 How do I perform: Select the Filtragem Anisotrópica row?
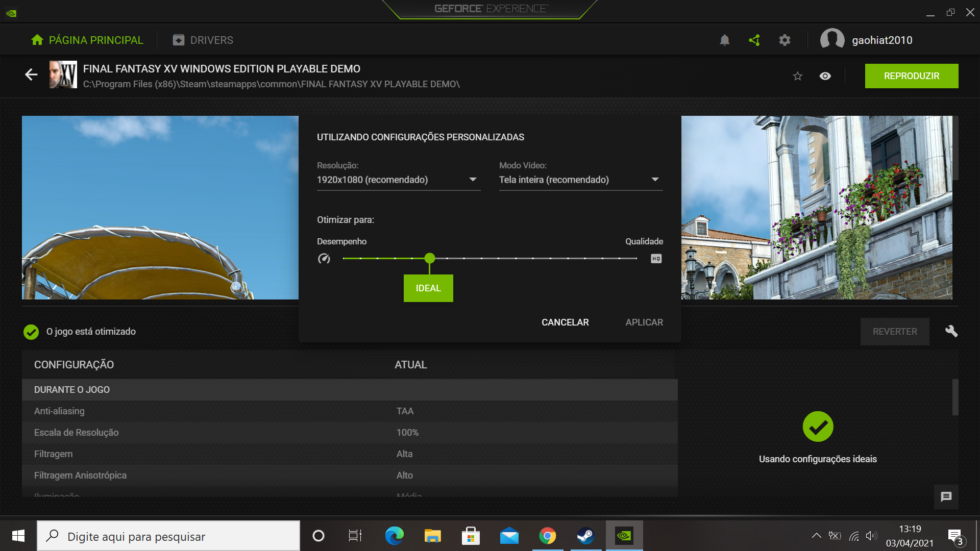tap(350, 475)
